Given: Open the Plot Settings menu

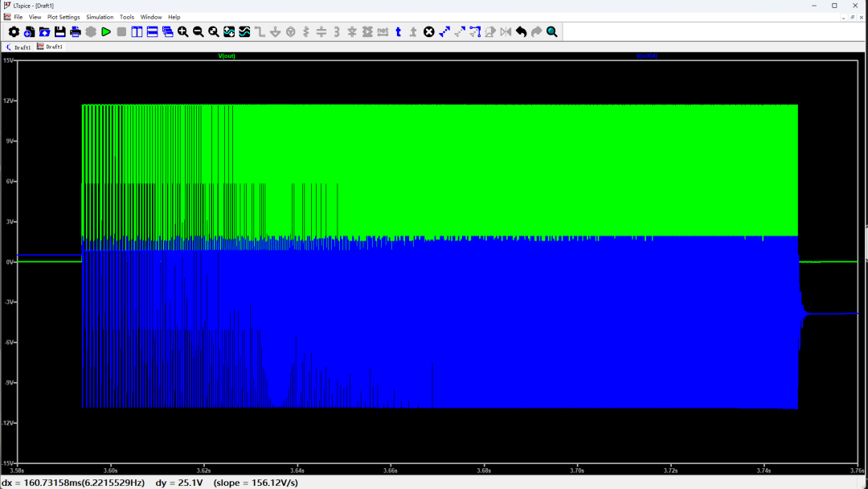Looking at the screenshot, I should (x=63, y=17).
